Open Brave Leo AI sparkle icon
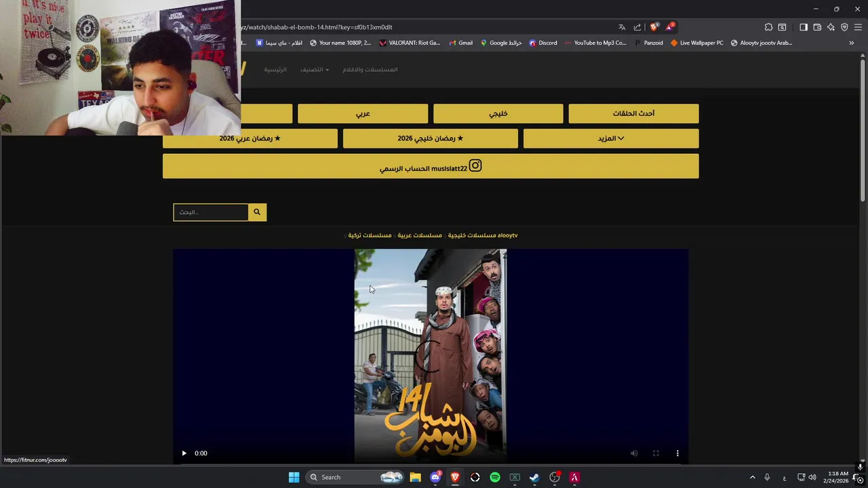868x488 pixels. pos(831,27)
